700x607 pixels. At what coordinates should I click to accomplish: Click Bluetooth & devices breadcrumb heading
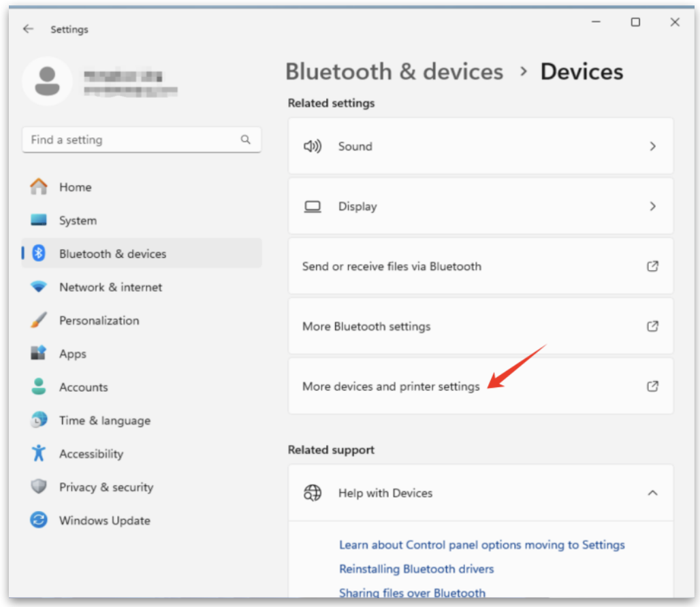[394, 71]
